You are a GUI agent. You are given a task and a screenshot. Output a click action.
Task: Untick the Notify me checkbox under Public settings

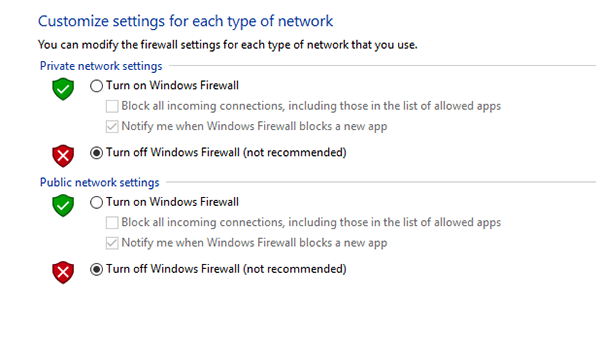pos(112,243)
